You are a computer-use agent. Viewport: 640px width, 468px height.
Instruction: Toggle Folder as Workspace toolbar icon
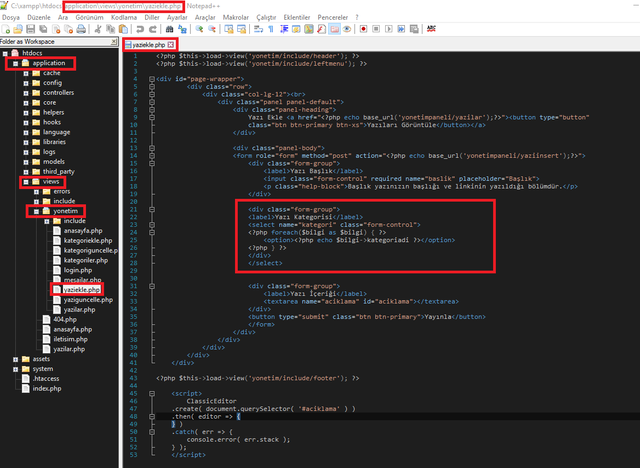coord(334,29)
